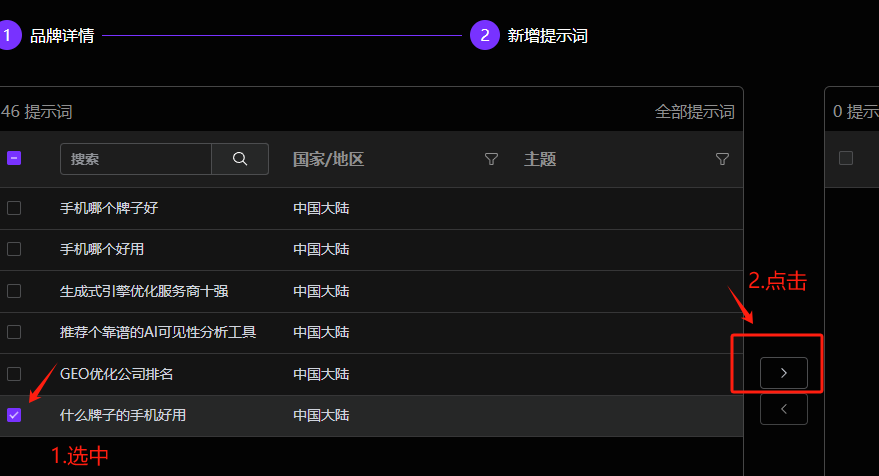The width and height of the screenshot is (879, 476).
Task: Go to step 1 品牌详情
Action: [61, 36]
